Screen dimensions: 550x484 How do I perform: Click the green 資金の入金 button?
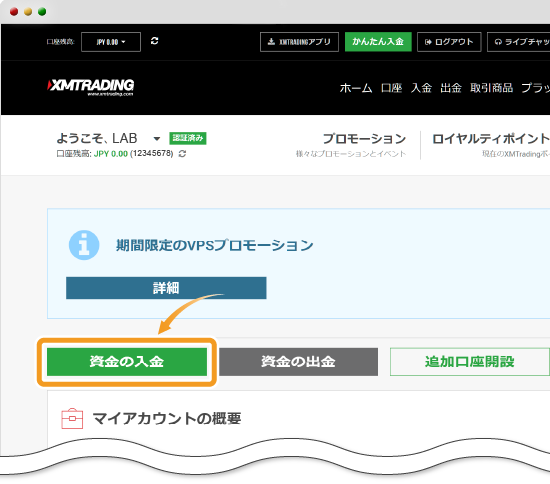[x=127, y=362]
